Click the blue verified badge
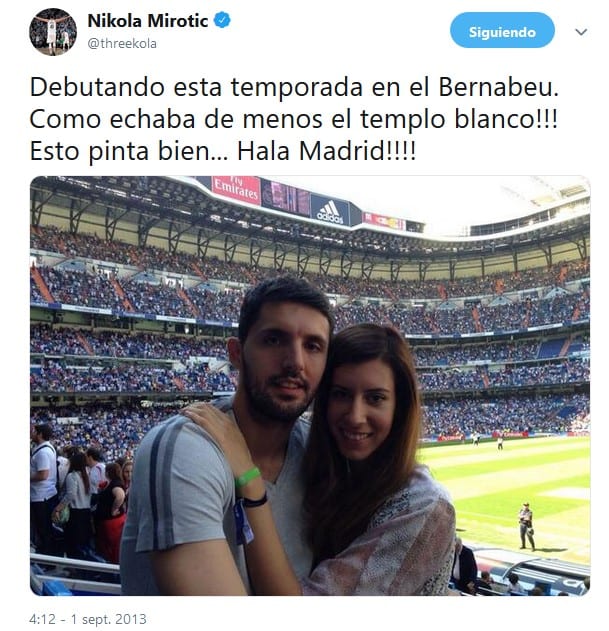The image size is (609, 631). pos(222,20)
